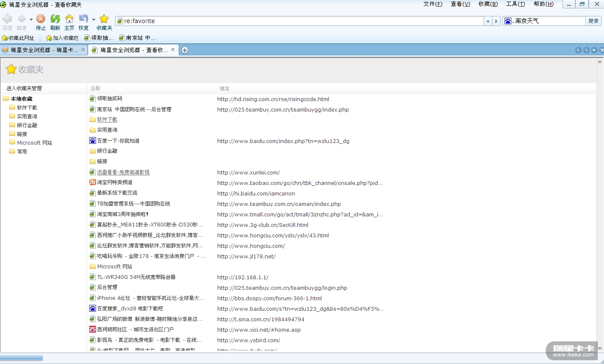Image resolution: width=604 pixels, height=364 pixels.
Task: Select 实用查询 folder in the sidebar tree
Action: tap(27, 116)
